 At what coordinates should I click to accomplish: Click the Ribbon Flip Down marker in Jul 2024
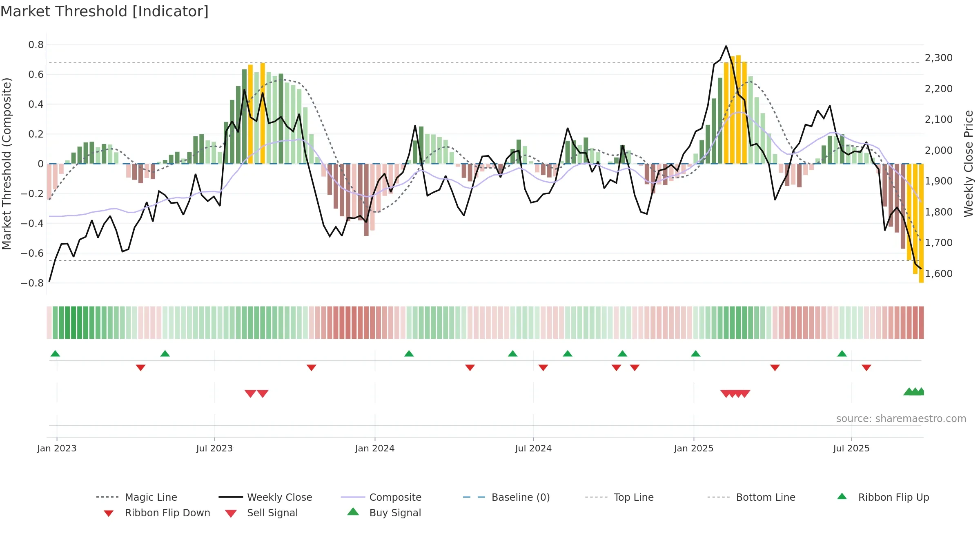pos(543,368)
